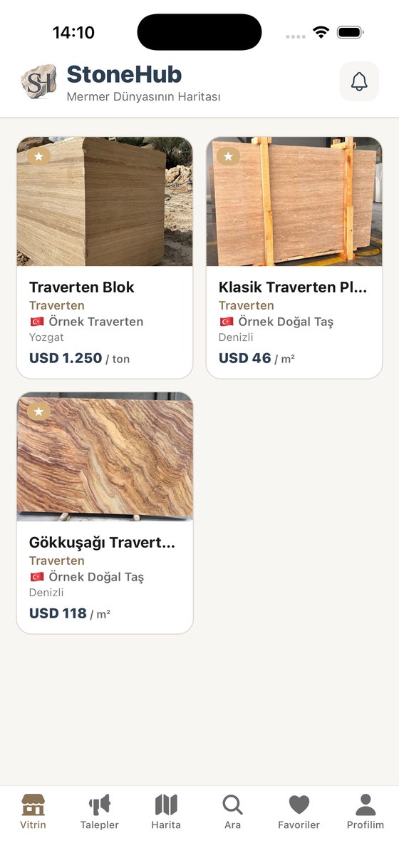Open notifications bell icon
Viewport: 399px width, 868px height.
(x=359, y=81)
